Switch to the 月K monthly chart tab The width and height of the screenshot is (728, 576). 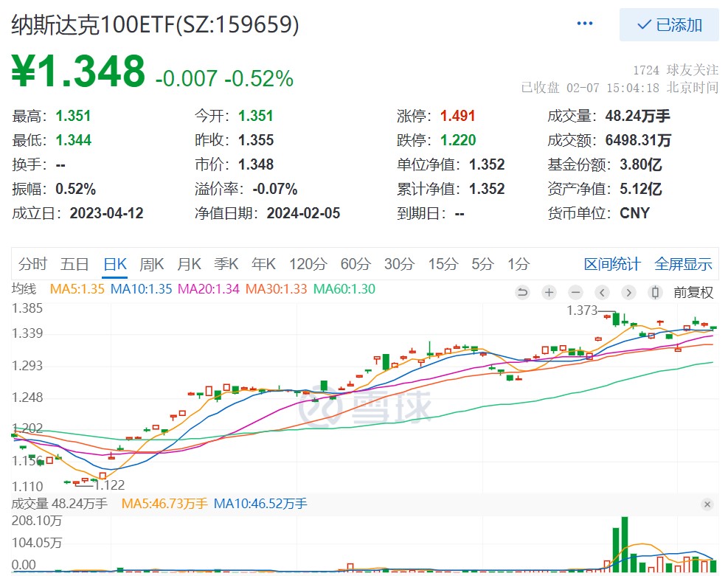click(x=189, y=263)
